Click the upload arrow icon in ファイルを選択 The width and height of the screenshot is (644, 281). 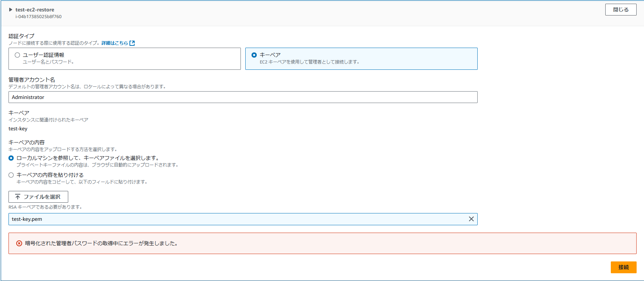coord(18,197)
